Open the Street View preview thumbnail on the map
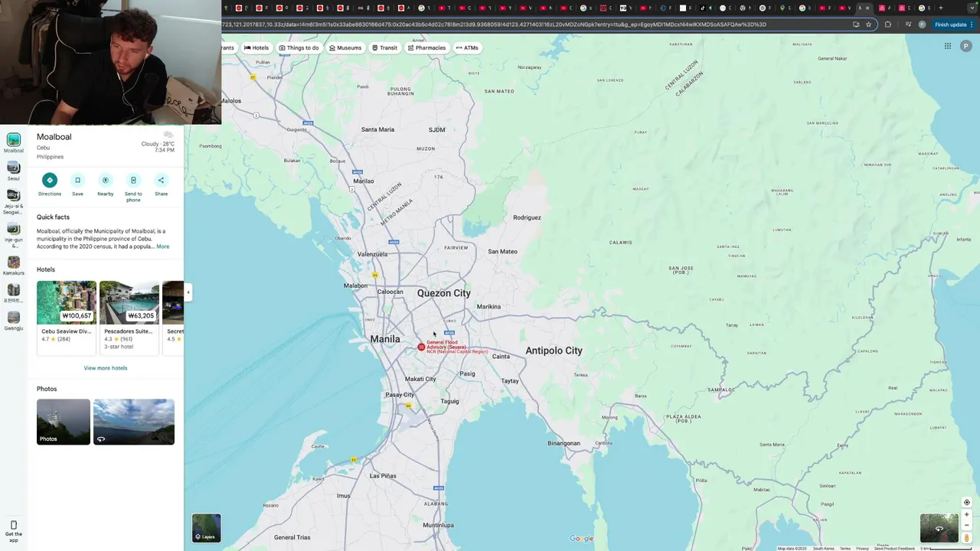This screenshot has height=551, width=980. pyautogui.click(x=939, y=528)
